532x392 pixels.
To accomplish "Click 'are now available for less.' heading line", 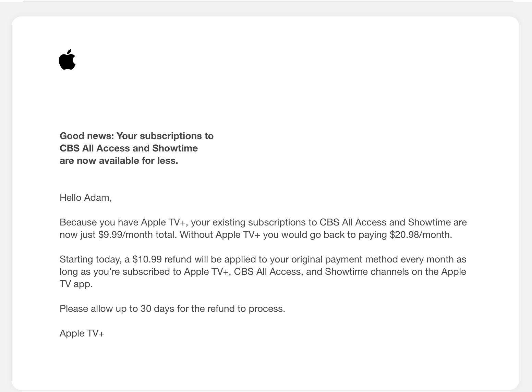I will click(x=119, y=161).
